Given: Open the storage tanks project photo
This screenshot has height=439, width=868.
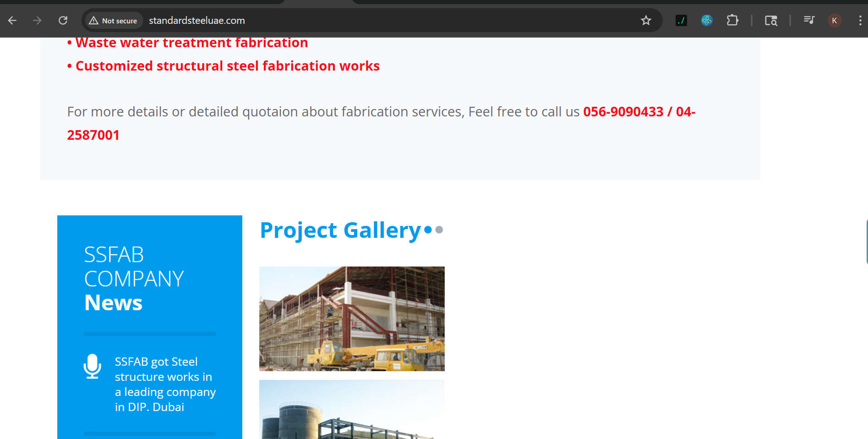Looking at the screenshot, I should [351, 409].
